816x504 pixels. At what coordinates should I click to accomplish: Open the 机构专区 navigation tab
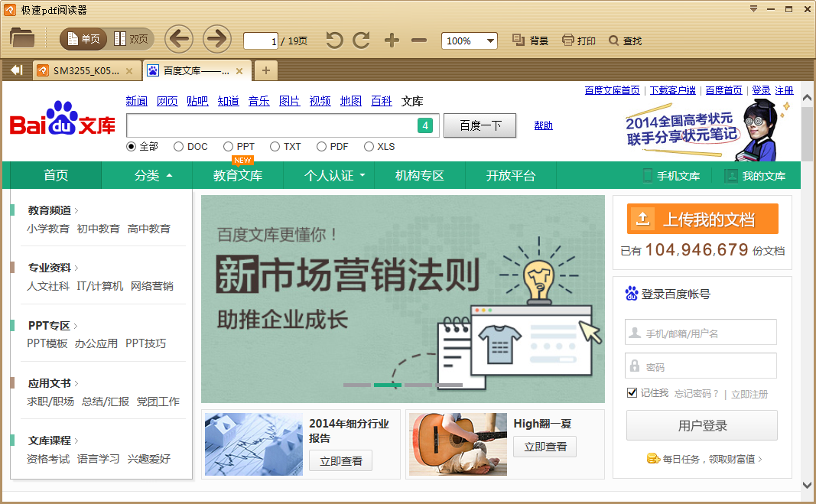(419, 175)
